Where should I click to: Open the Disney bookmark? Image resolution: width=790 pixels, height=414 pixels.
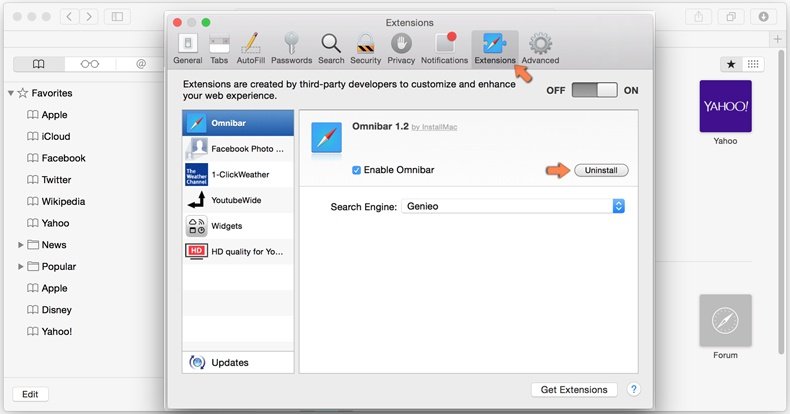point(49,310)
